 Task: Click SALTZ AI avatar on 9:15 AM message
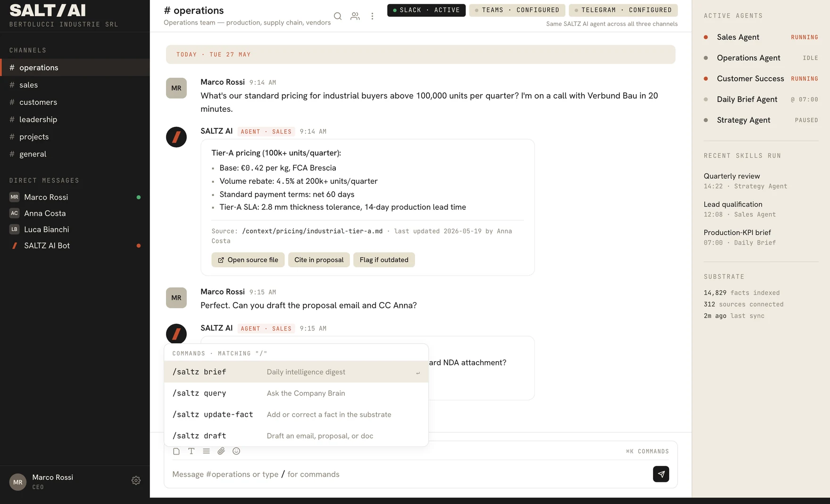[176, 334]
